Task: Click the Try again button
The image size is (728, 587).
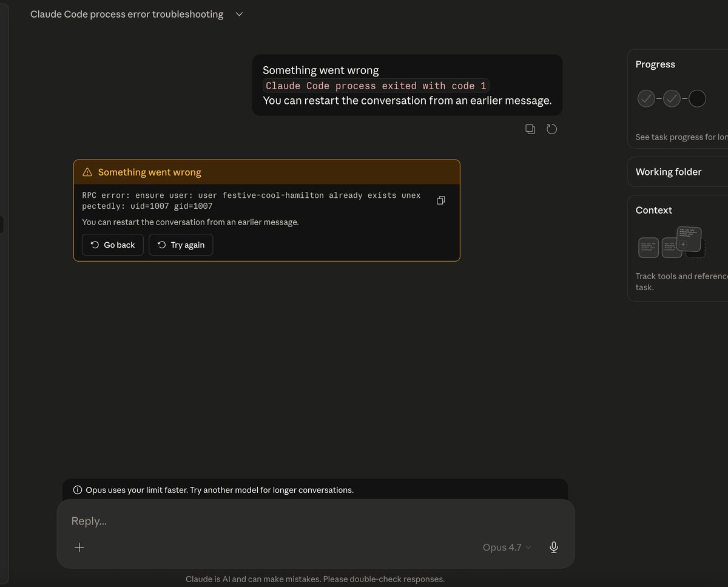Action: coord(181,245)
